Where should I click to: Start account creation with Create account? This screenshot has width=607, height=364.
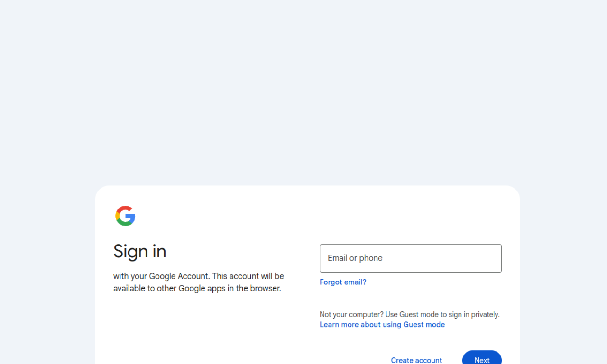point(416,360)
